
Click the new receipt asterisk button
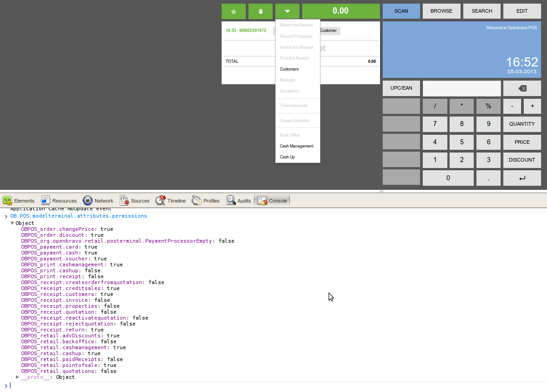[233, 11]
